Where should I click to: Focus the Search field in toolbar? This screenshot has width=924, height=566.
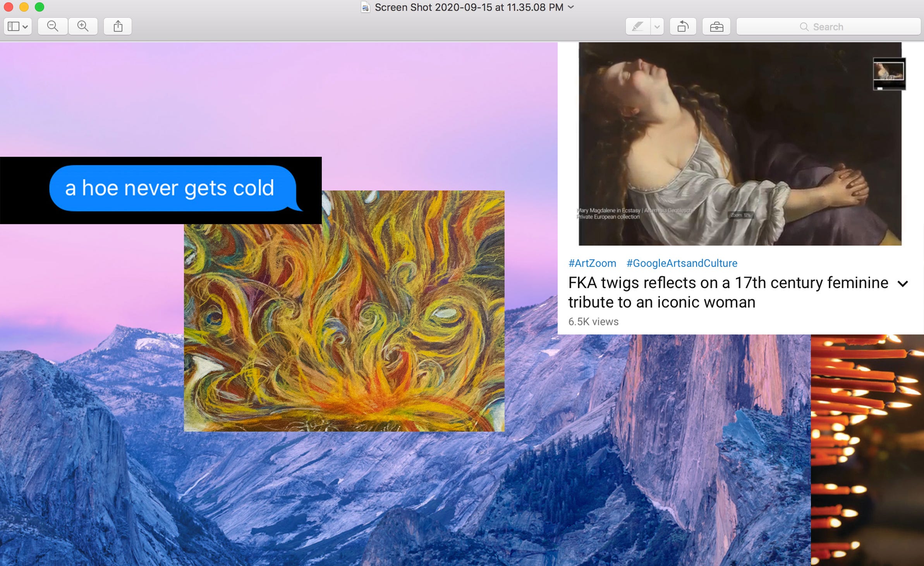click(x=828, y=27)
